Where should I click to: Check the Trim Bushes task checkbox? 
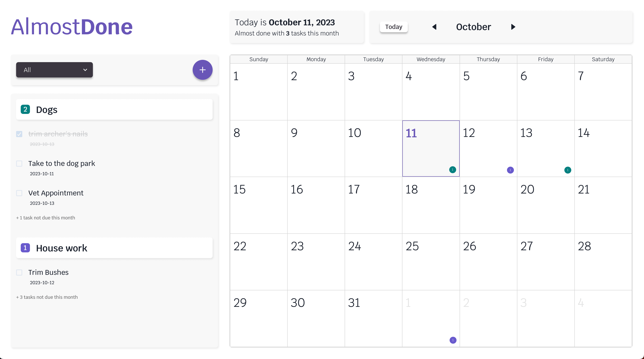tap(19, 272)
